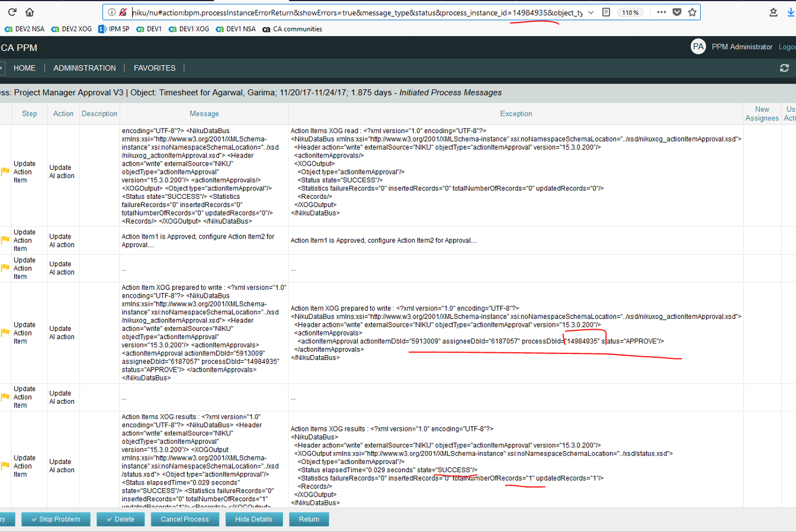The height and width of the screenshot is (532, 796).
Task: Click PPM Administrator user name
Action: pyautogui.click(x=742, y=47)
